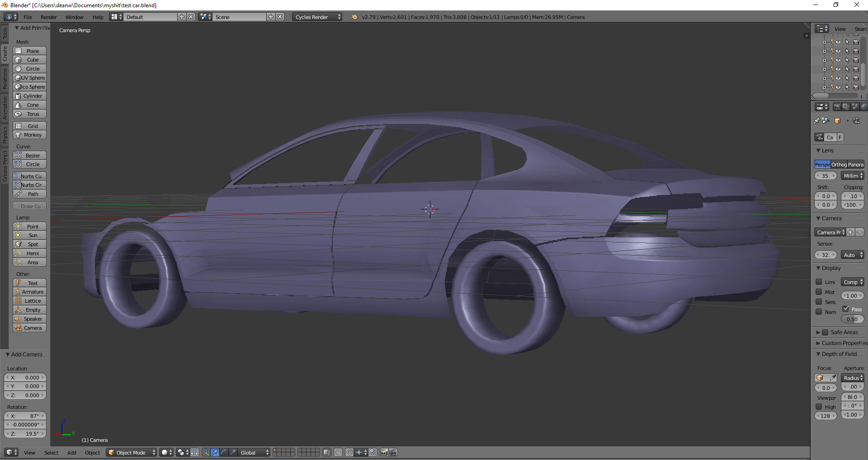This screenshot has height=460, width=868.
Task: Open the Cycles Render engine dropdown
Action: (318, 17)
